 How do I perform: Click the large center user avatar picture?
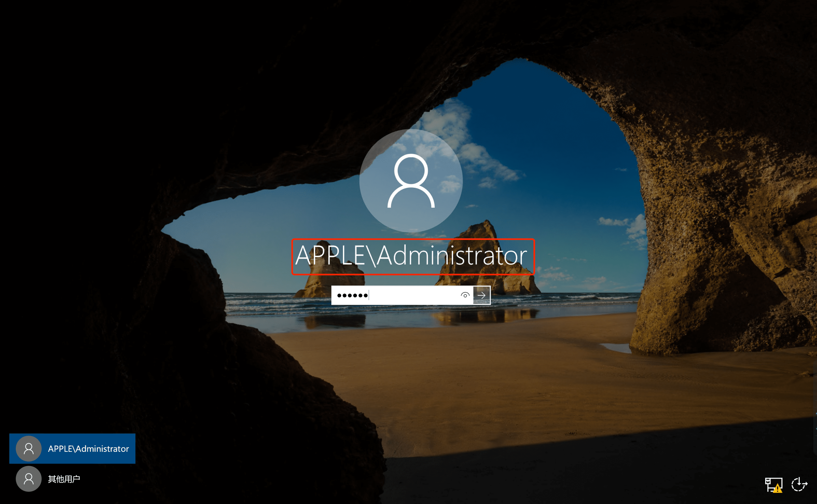(x=411, y=181)
